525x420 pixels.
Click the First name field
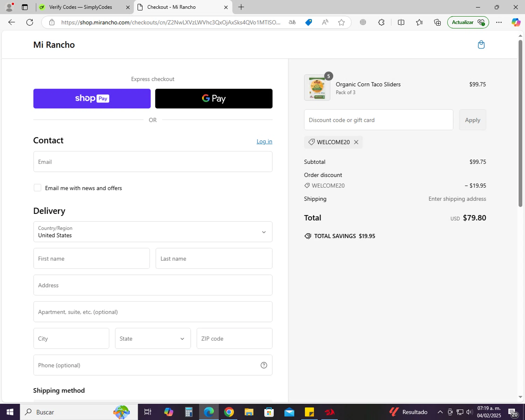click(x=91, y=258)
